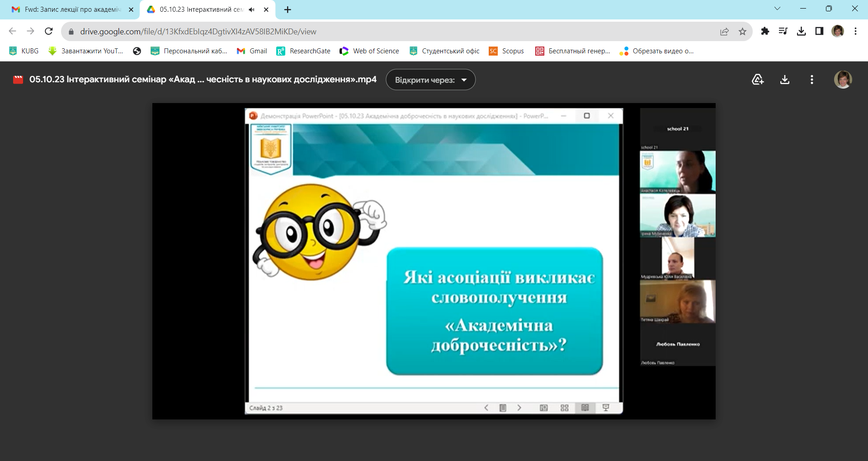Mute the playing video tab
868x461 pixels.
tap(251, 9)
